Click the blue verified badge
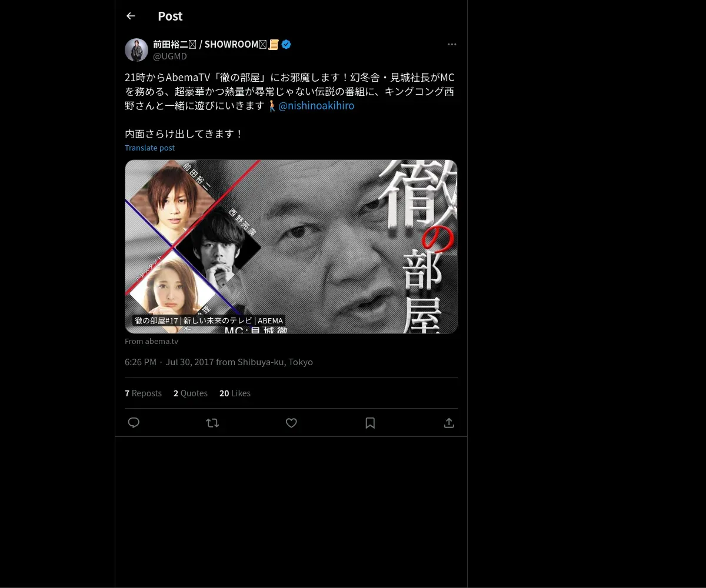Image resolution: width=706 pixels, height=588 pixels. (286, 44)
